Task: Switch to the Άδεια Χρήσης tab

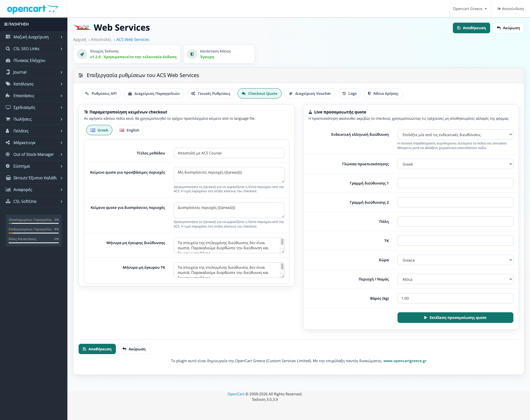Action: tap(383, 93)
